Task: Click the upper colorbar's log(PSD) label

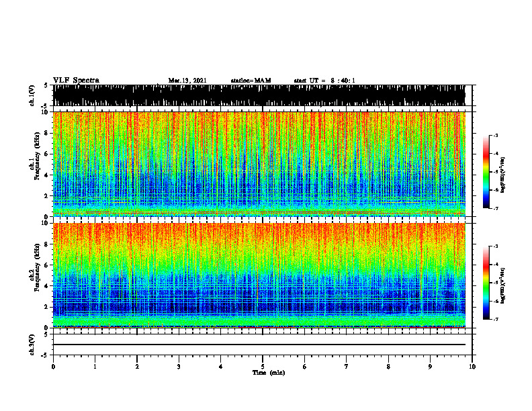Action: tap(503, 175)
